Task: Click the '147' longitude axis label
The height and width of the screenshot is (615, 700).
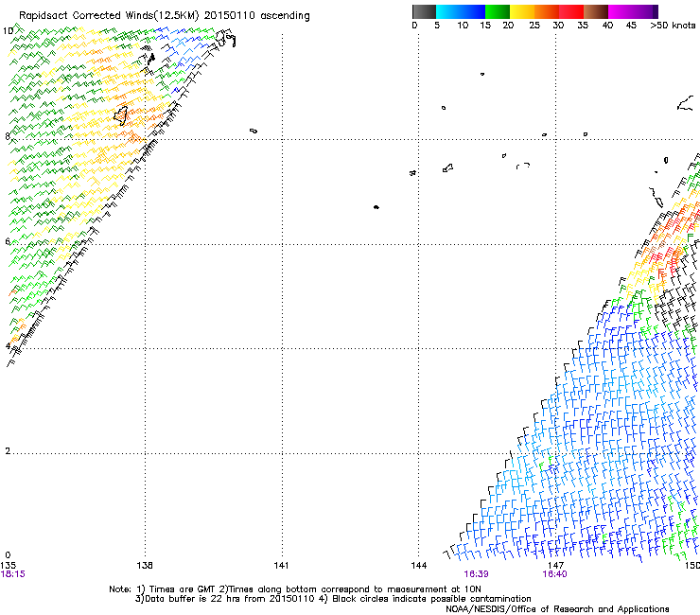Action: (556, 566)
